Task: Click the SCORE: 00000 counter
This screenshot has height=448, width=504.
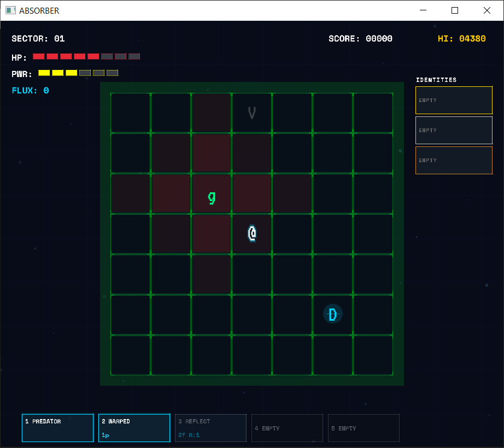Action: pyautogui.click(x=360, y=39)
